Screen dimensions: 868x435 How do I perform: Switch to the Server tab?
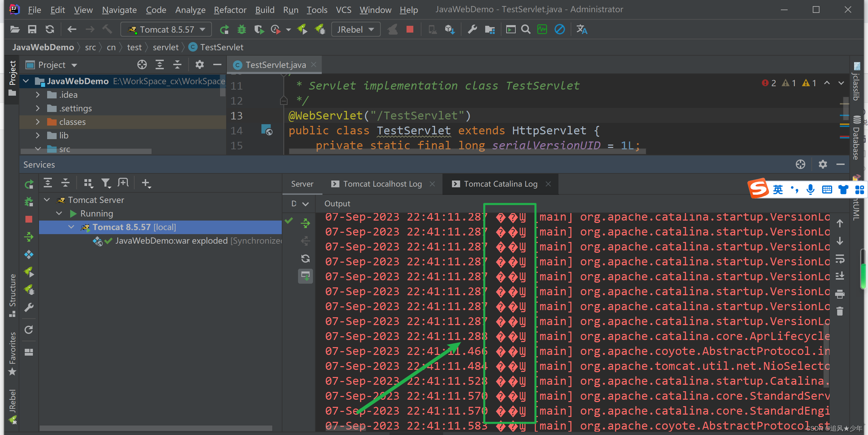coord(302,184)
